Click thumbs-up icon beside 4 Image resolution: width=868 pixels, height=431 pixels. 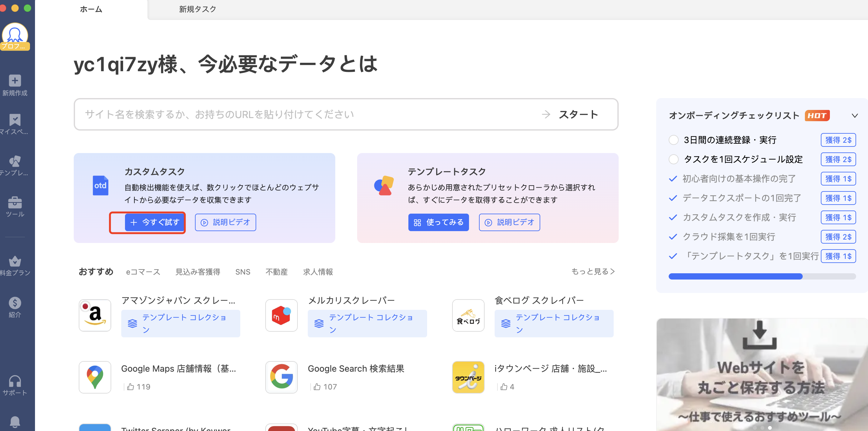[x=504, y=387]
